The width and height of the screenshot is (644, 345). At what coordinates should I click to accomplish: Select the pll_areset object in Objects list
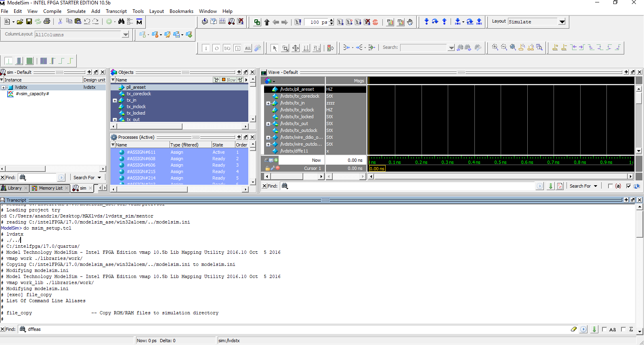pos(136,87)
